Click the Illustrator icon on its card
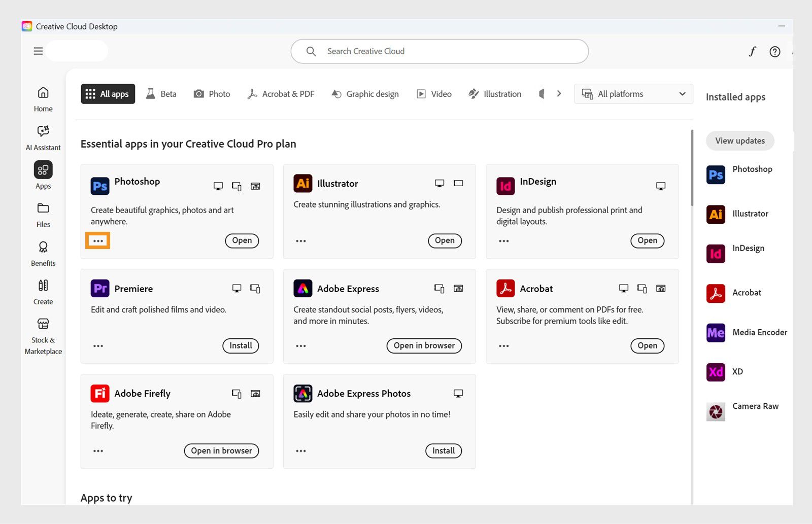This screenshot has width=812, height=524. tap(303, 183)
